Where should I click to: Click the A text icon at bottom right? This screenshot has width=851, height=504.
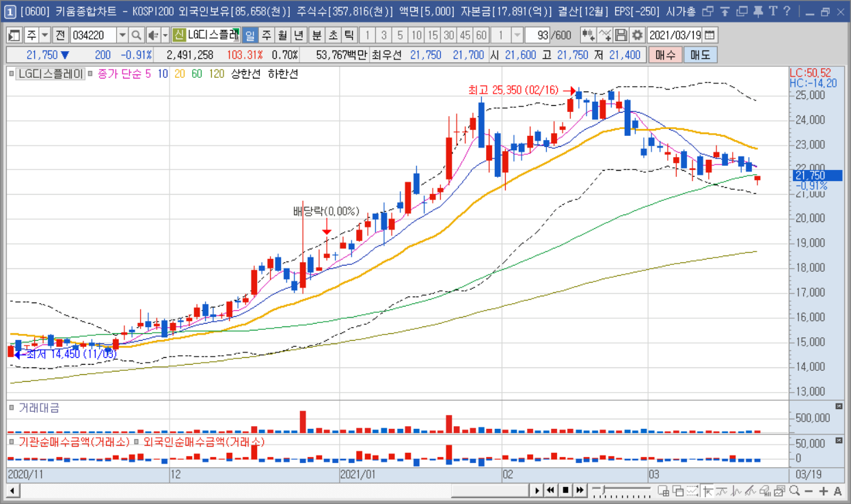(838, 491)
